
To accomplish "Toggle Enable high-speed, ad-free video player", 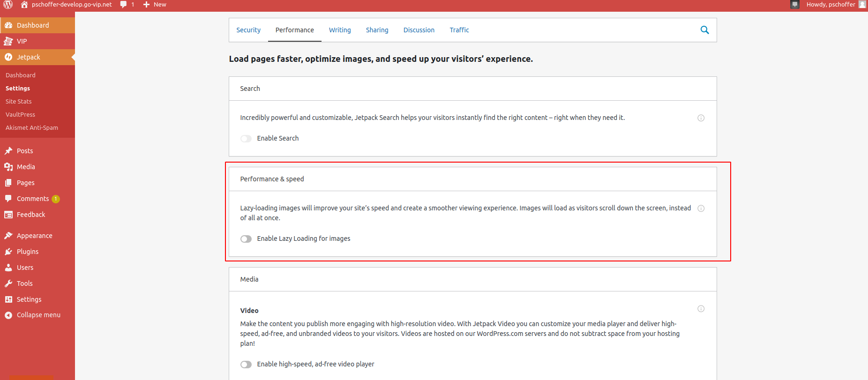I will [x=246, y=365].
